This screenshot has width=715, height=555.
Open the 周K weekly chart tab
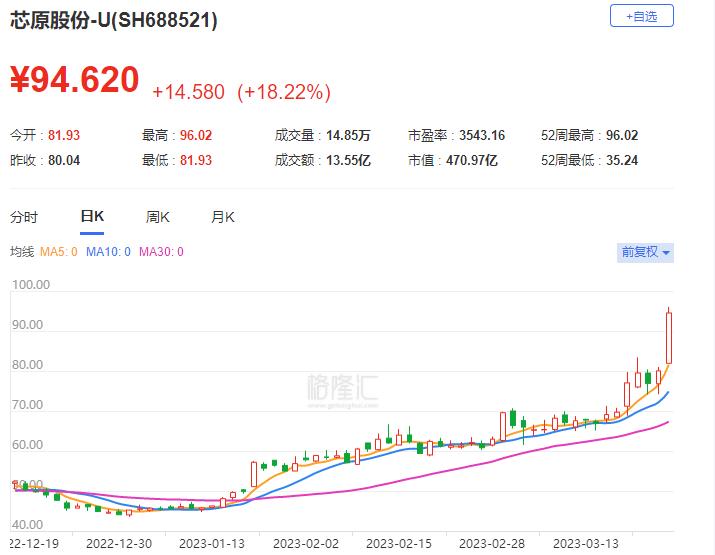click(157, 217)
